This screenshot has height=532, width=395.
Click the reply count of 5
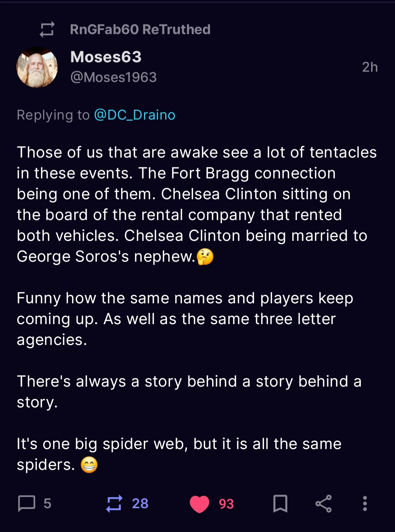pos(47,503)
